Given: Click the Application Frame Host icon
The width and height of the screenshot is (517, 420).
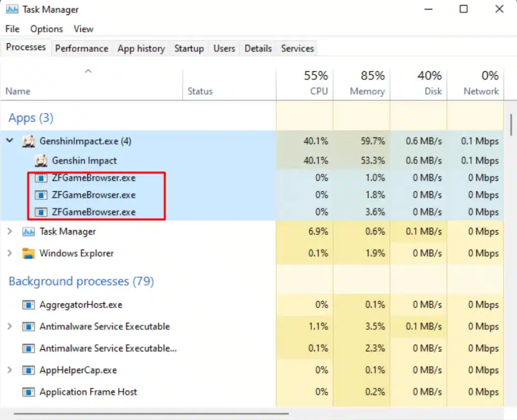Looking at the screenshot, I should pos(29,392).
